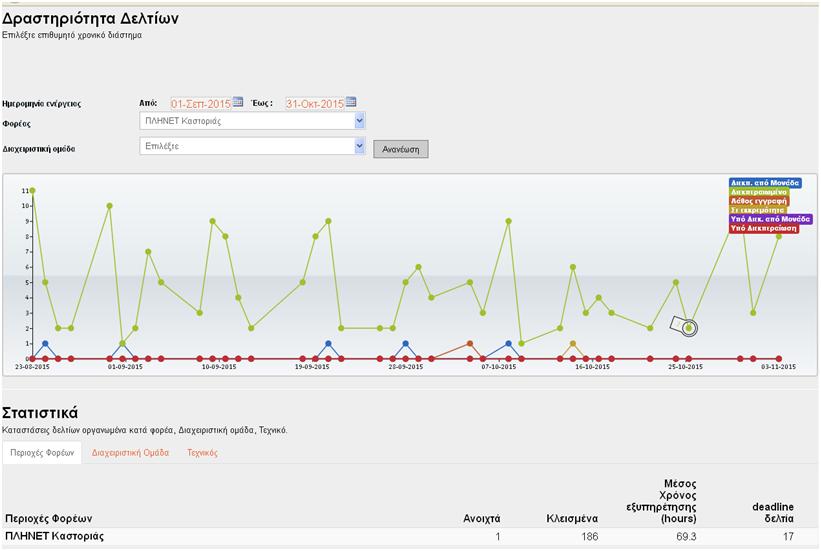Click the red Υπό Διεκπεραίωση legend label
This screenshot has width=821, height=551.
(765, 228)
